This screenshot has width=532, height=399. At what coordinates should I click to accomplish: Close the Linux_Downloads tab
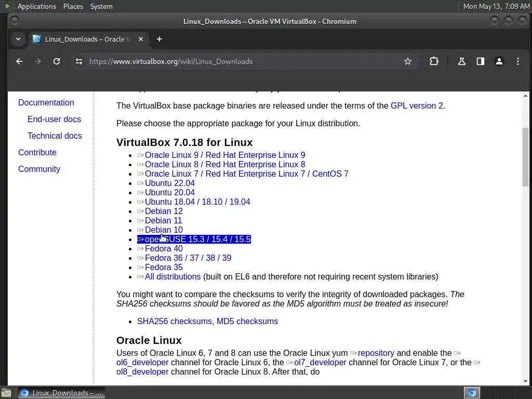141,39
